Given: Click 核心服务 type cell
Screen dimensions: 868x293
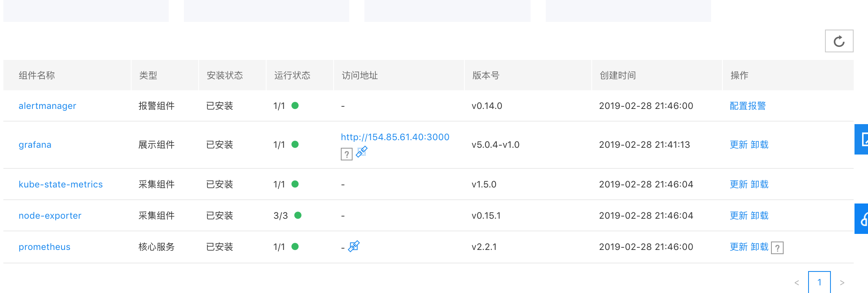Looking at the screenshot, I should (x=156, y=247).
